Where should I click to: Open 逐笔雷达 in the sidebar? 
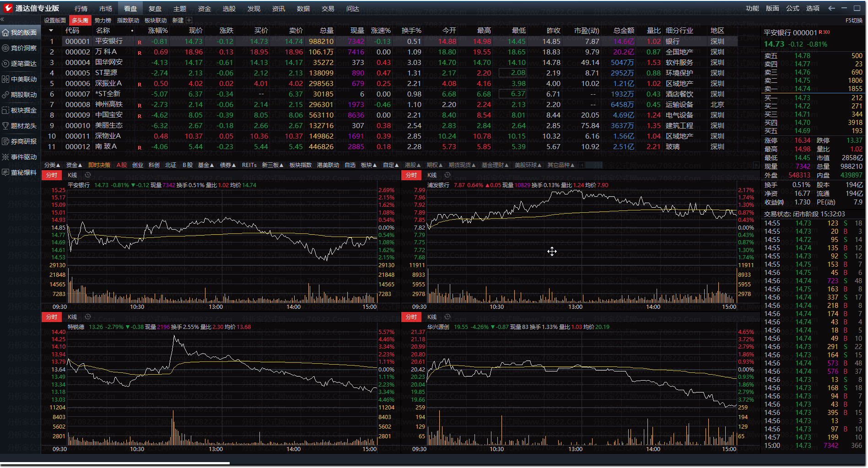pos(19,64)
